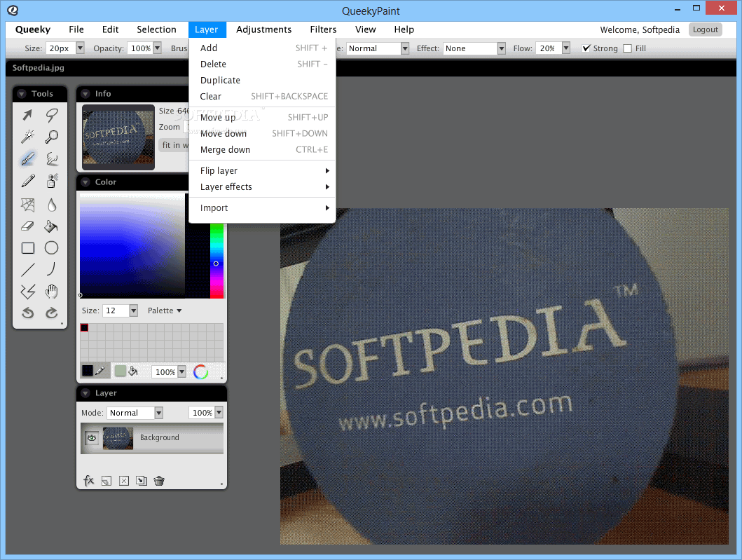The width and height of the screenshot is (742, 560).
Task: Click the trash can delete layer icon
Action: click(x=159, y=481)
